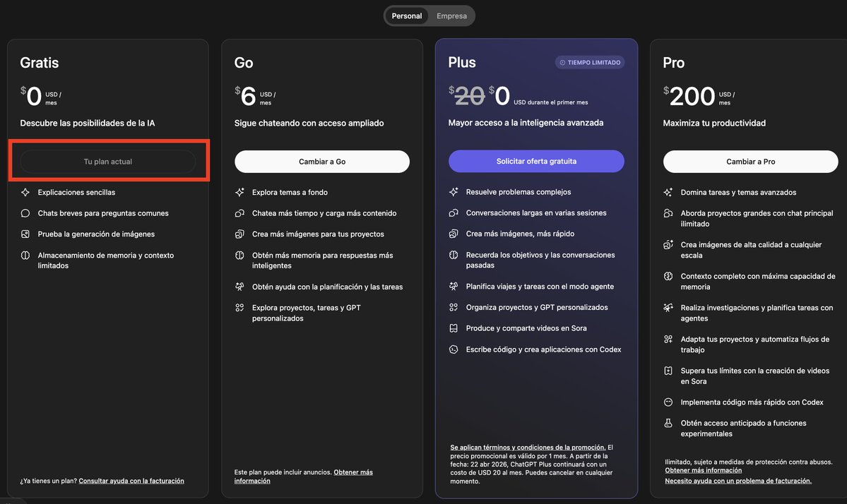Click the chat icon beside Conversaciones largas

tap(454, 212)
